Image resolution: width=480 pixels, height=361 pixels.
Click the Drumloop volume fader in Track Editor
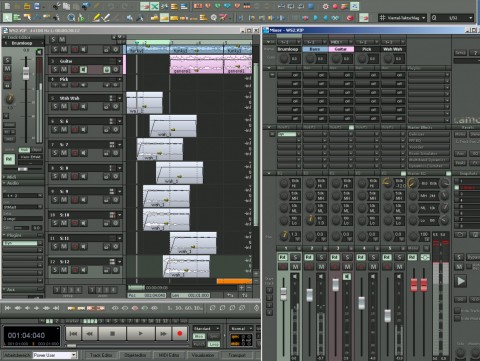[26, 73]
